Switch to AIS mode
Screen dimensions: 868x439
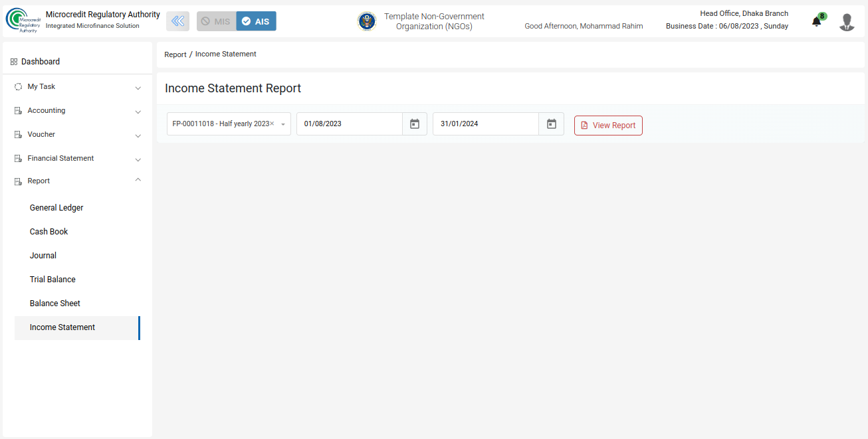coord(257,21)
